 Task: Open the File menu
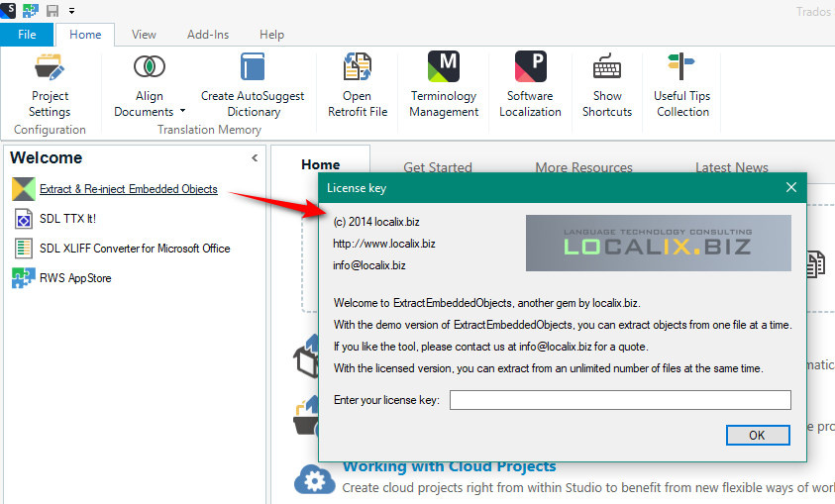pos(27,35)
